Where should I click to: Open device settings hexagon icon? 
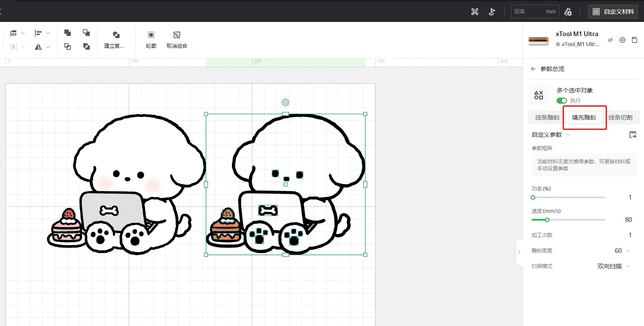coord(622,40)
